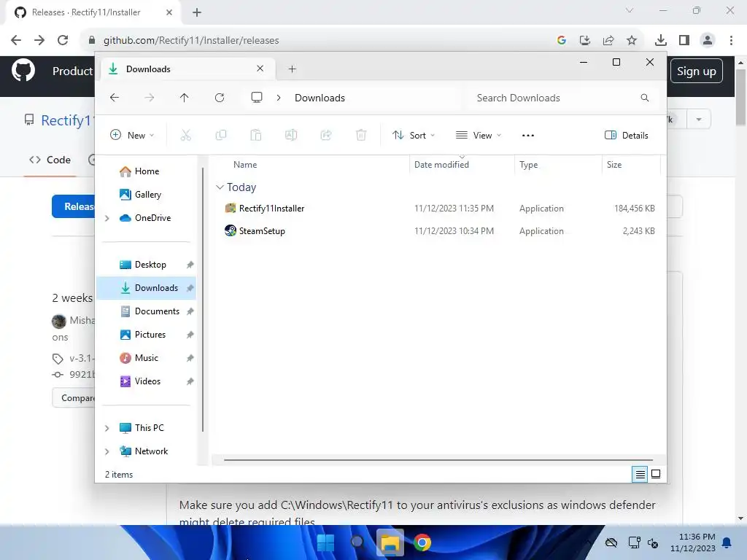Screen dimensions: 747x560
Task: Click File Explorer on the taskbar
Action: (390, 542)
